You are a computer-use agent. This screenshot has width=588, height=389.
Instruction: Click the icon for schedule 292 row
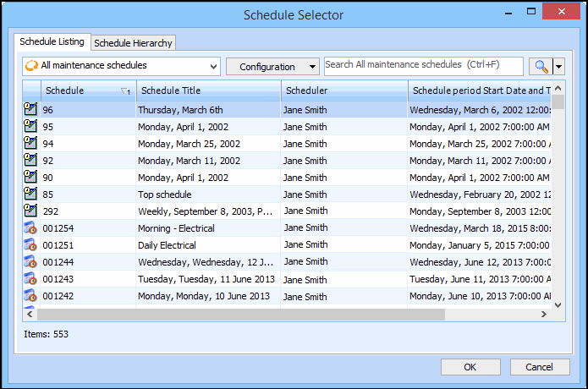[30, 211]
